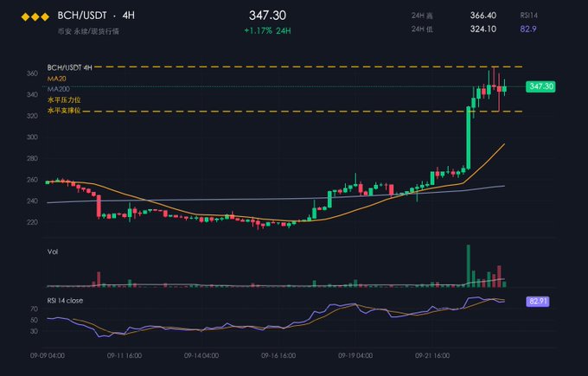
Task: Click the RSI 70 level label
Action: pos(34,309)
